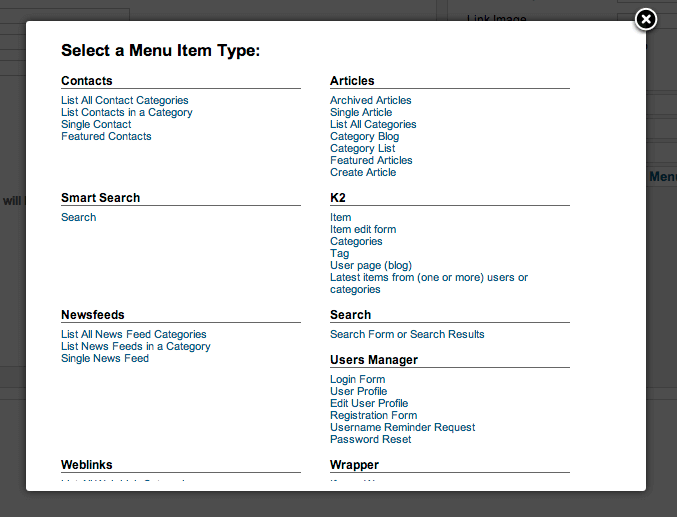Select User Profile link
This screenshot has height=517, width=677.
(359, 391)
